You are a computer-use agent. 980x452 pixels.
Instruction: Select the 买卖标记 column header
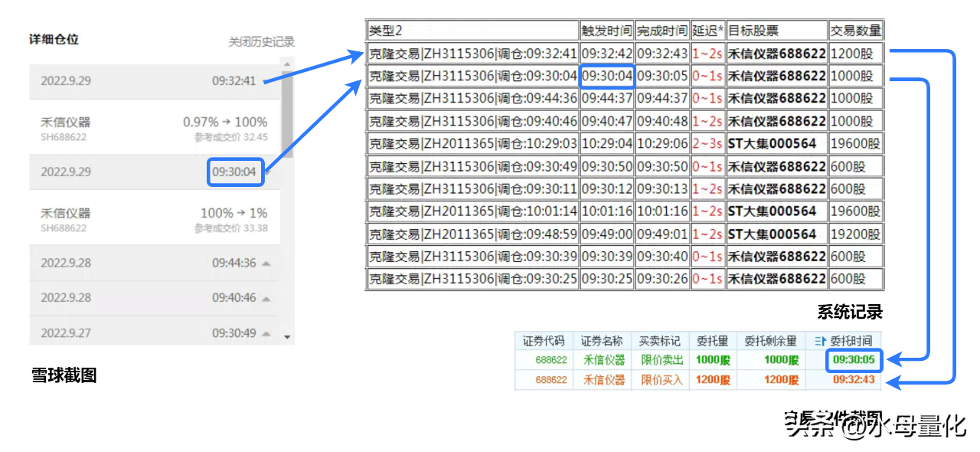tap(659, 341)
